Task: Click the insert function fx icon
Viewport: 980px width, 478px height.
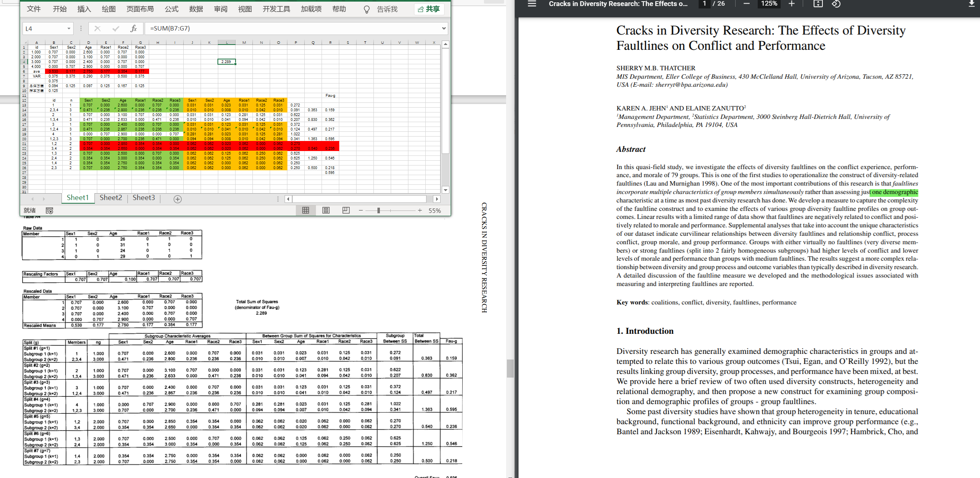Action: click(x=133, y=29)
